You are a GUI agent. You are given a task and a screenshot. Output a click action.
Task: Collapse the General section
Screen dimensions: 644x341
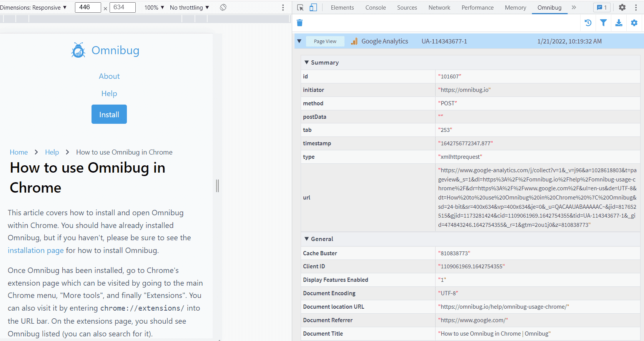[x=306, y=239]
